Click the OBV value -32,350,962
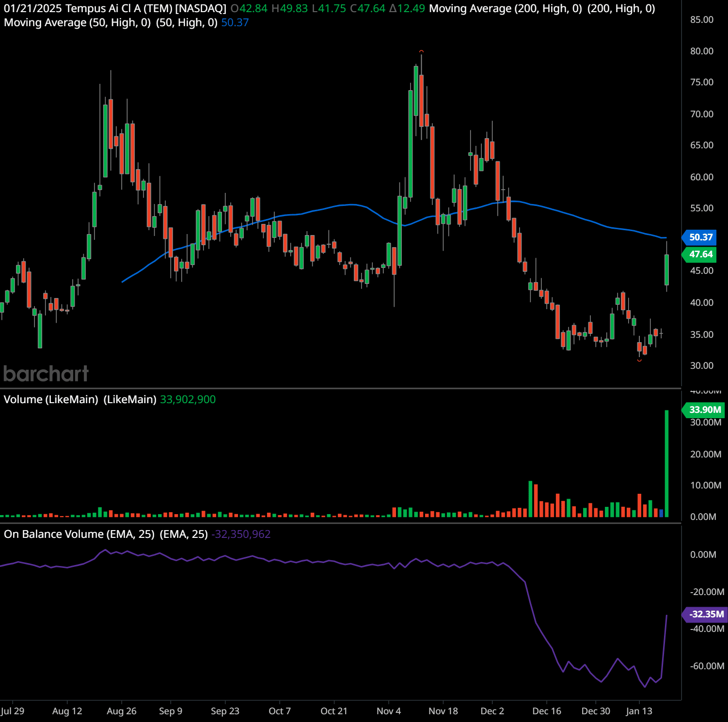The image size is (728, 722). tap(241, 534)
